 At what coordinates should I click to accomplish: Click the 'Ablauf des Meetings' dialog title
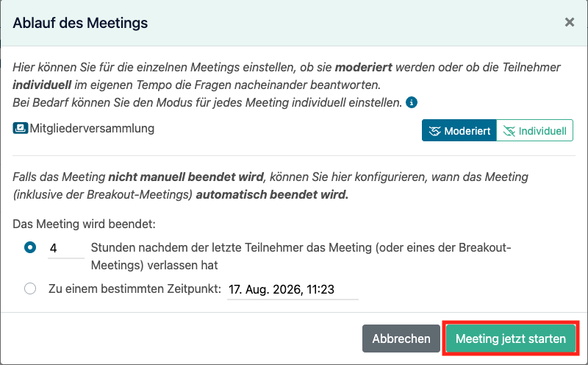pyautogui.click(x=80, y=23)
